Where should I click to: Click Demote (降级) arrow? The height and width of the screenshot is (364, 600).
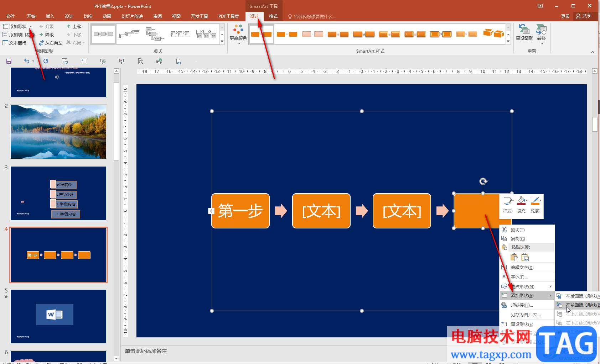point(46,35)
